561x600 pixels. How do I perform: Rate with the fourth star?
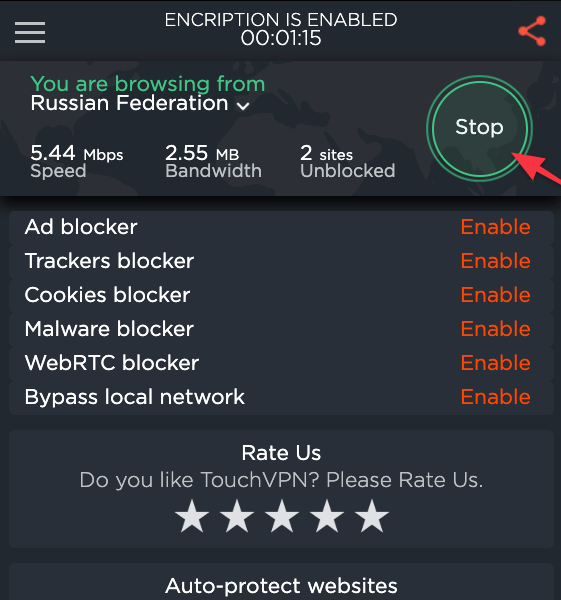pyautogui.click(x=327, y=516)
